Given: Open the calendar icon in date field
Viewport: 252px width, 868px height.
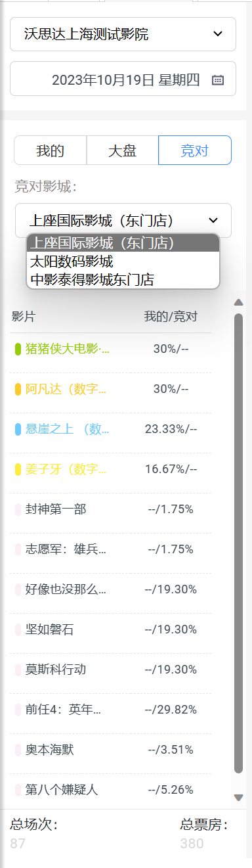Looking at the screenshot, I should (x=218, y=80).
